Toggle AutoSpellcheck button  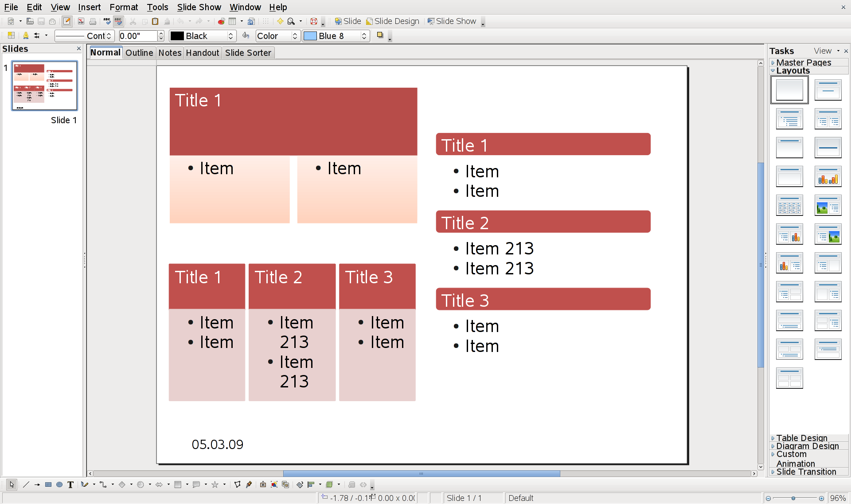(118, 21)
